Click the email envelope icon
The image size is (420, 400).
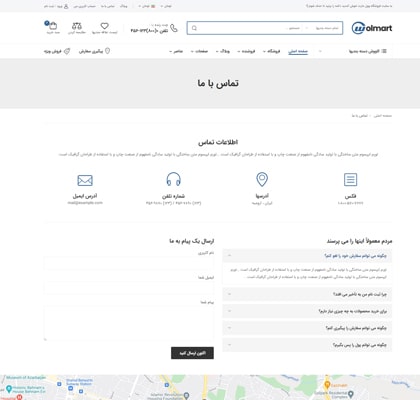point(85,180)
